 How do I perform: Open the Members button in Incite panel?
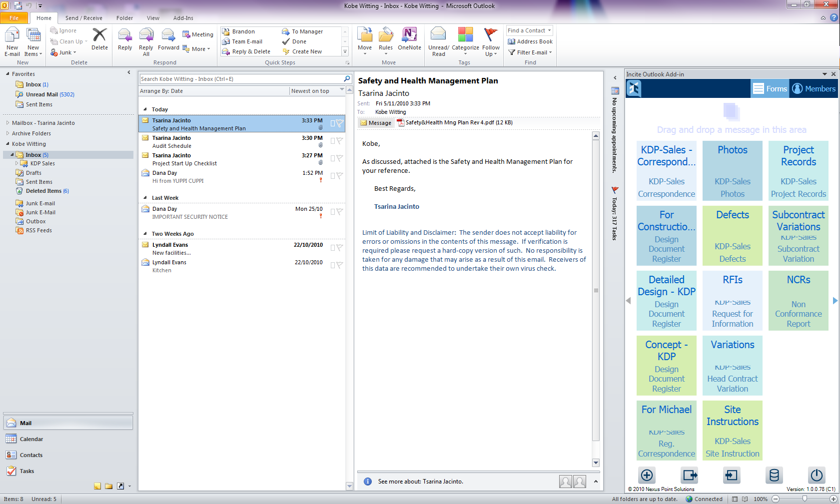(x=814, y=89)
